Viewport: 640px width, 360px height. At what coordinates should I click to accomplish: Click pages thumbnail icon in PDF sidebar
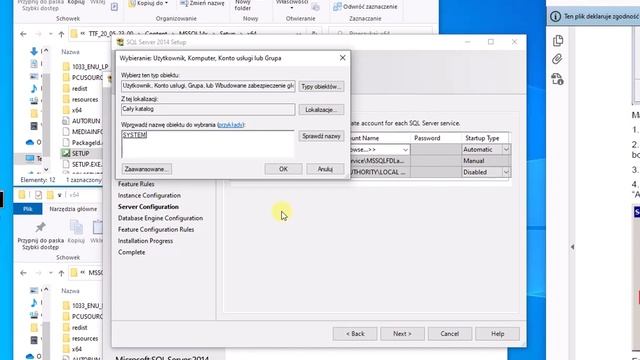(558, 40)
